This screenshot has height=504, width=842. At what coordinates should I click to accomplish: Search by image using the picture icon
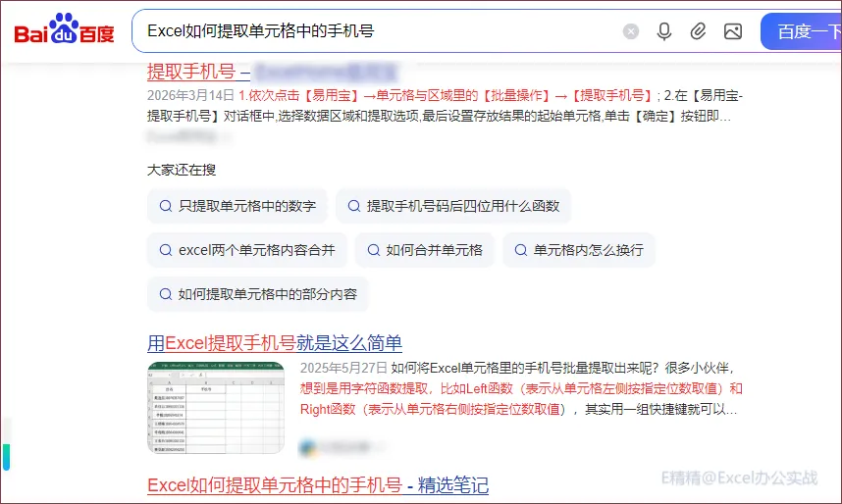click(733, 31)
